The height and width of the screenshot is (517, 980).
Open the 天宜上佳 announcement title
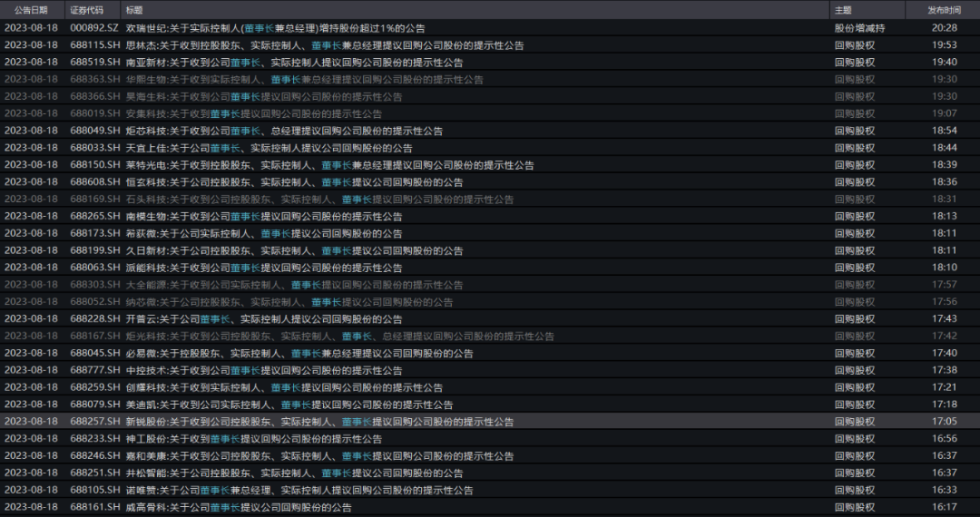(269, 148)
